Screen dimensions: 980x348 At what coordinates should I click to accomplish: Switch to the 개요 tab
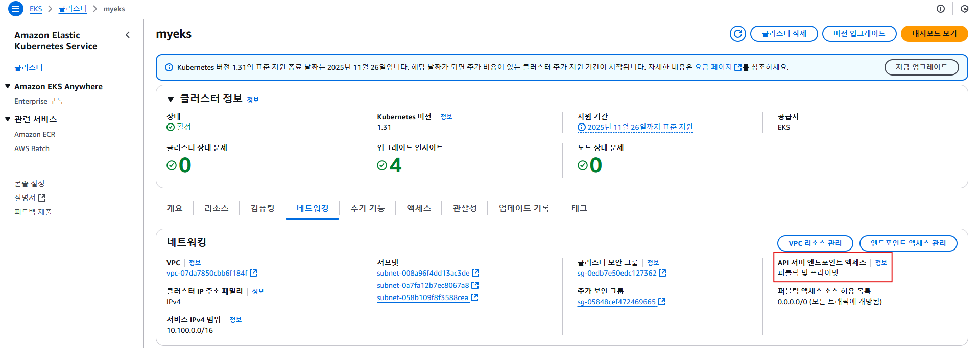[174, 208]
